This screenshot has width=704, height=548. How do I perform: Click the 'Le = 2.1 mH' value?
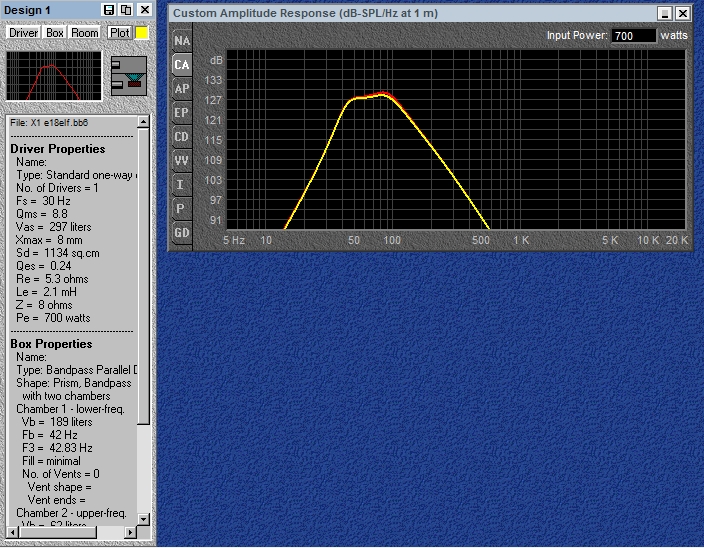coord(46,292)
